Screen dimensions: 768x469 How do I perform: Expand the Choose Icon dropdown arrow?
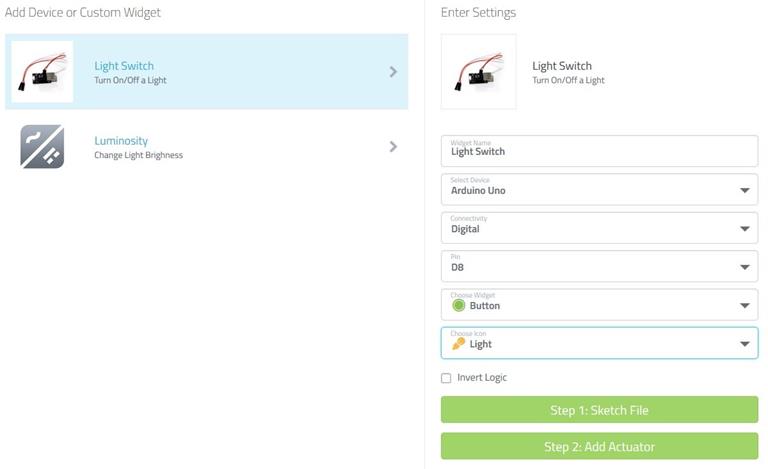pos(744,344)
